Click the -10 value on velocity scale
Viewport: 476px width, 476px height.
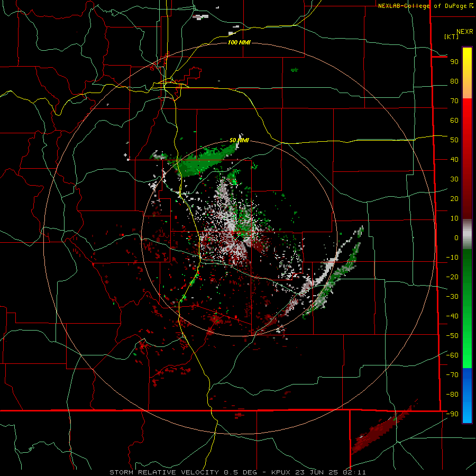coord(452,258)
